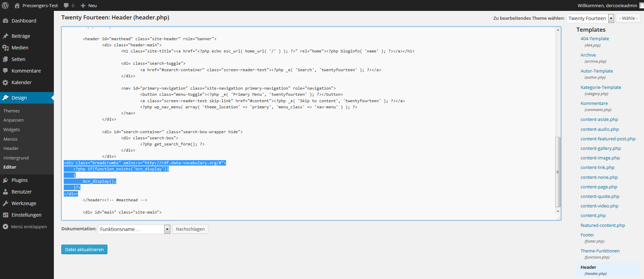Image resolution: width=644 pixels, height=279 pixels.
Task: Go to Themes submenu
Action: [x=12, y=111]
